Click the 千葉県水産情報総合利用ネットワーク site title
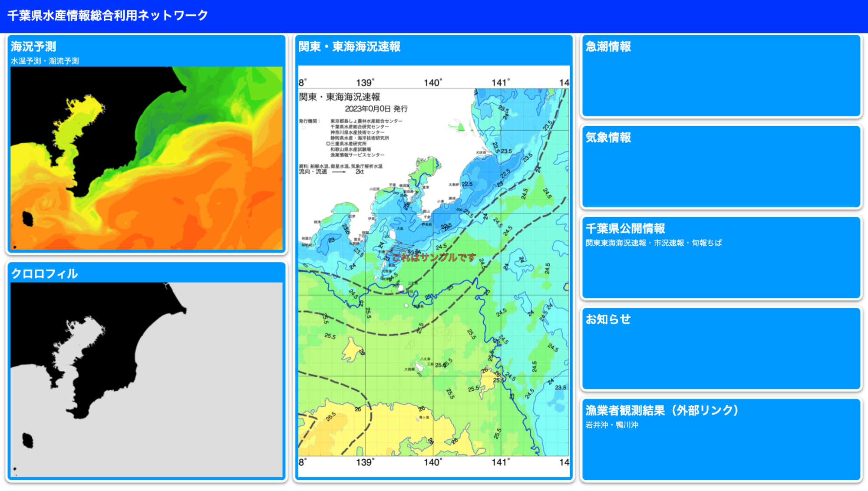Viewport: 868px width, 491px height. tap(108, 16)
